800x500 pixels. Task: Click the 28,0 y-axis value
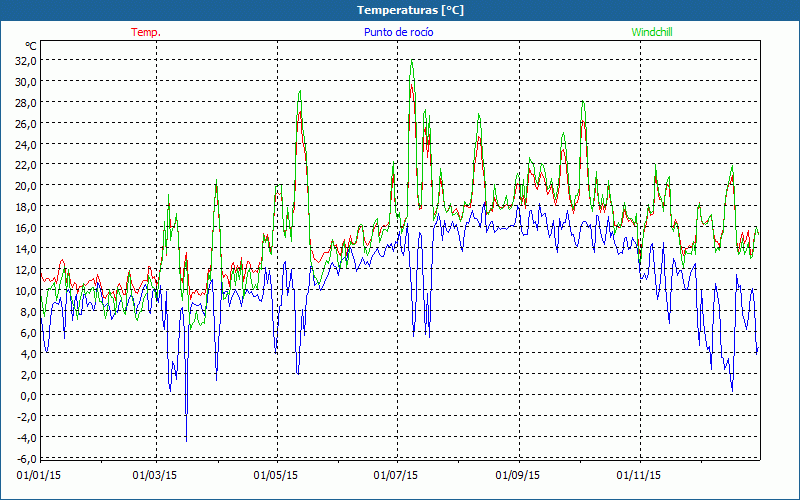point(26,102)
